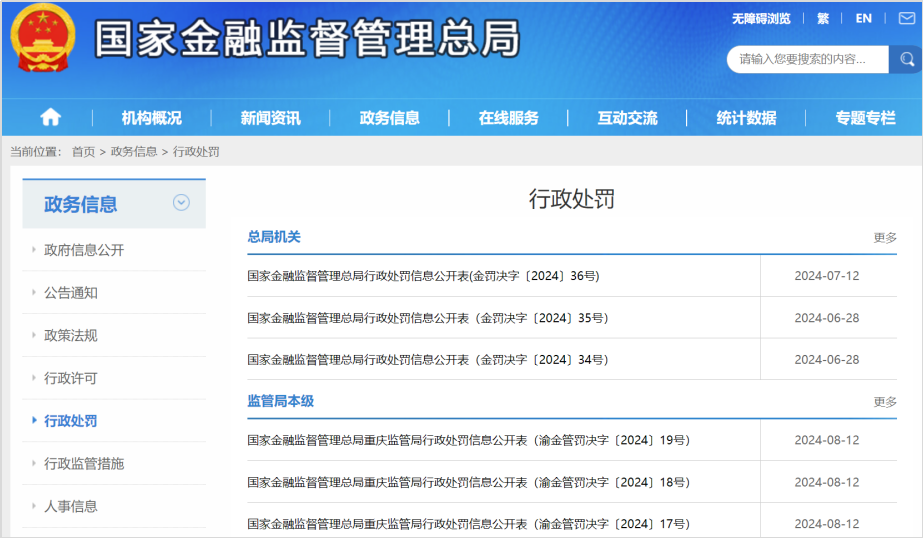Screen dimensions: 923x538
Task: Open the 机构概况 menu
Action: [152, 118]
